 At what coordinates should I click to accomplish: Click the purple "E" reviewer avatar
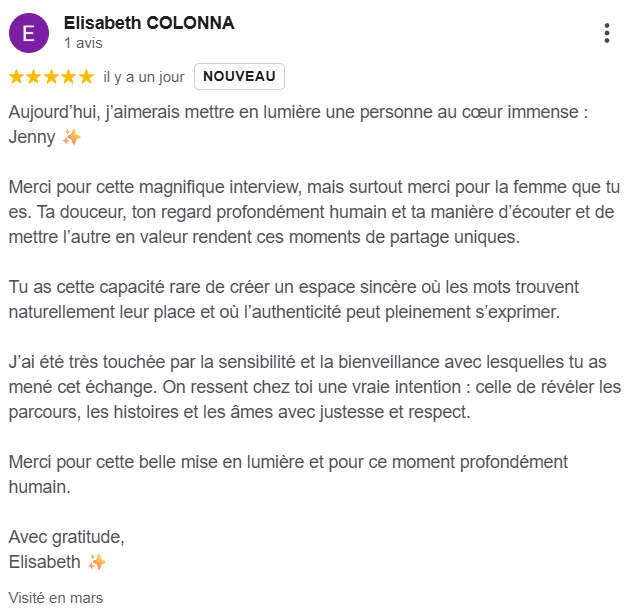[x=28, y=33]
